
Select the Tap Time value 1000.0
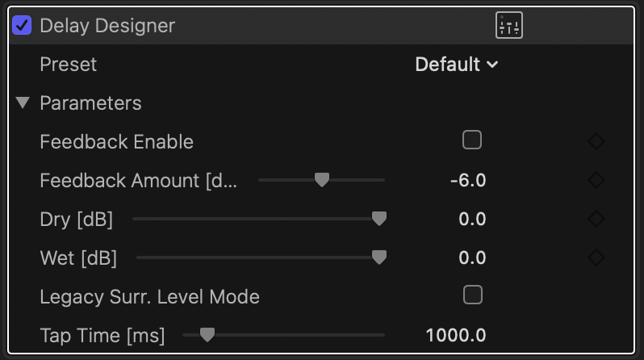pyautogui.click(x=456, y=335)
